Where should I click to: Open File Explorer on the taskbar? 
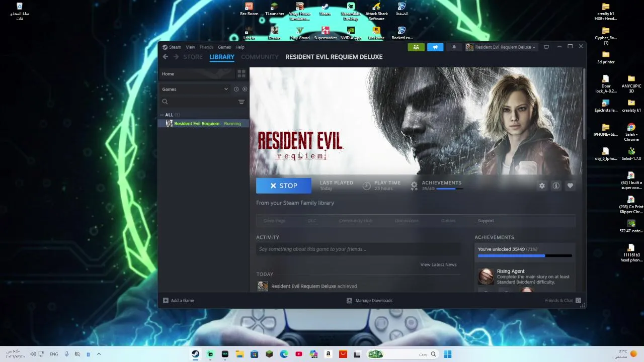[x=239, y=354]
